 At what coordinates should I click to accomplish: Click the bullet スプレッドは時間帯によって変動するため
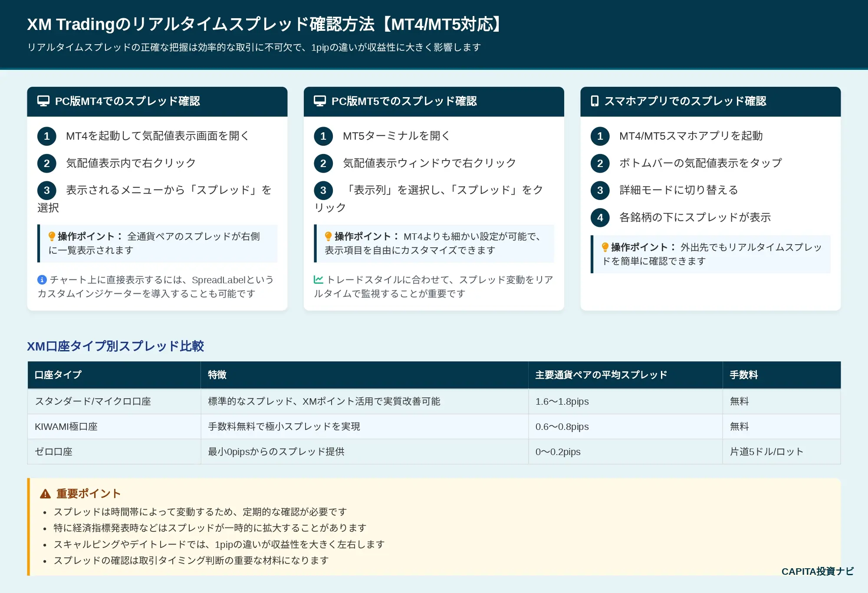click(x=201, y=512)
